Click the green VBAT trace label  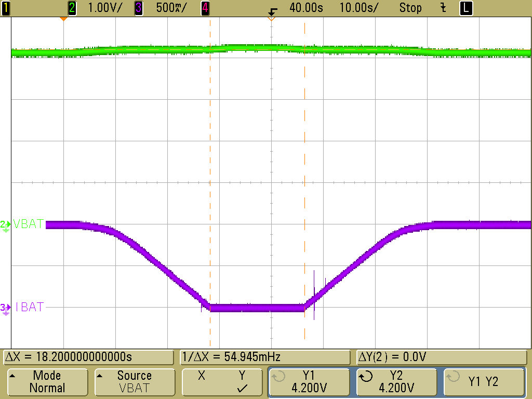[29, 224]
